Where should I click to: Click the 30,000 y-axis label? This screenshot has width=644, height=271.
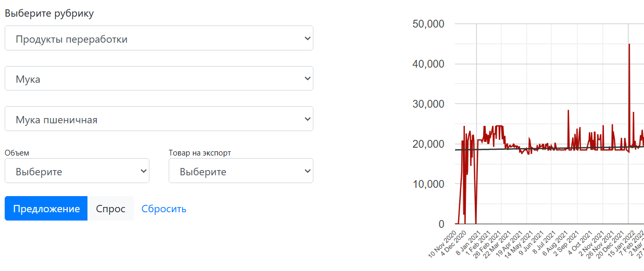(427, 104)
